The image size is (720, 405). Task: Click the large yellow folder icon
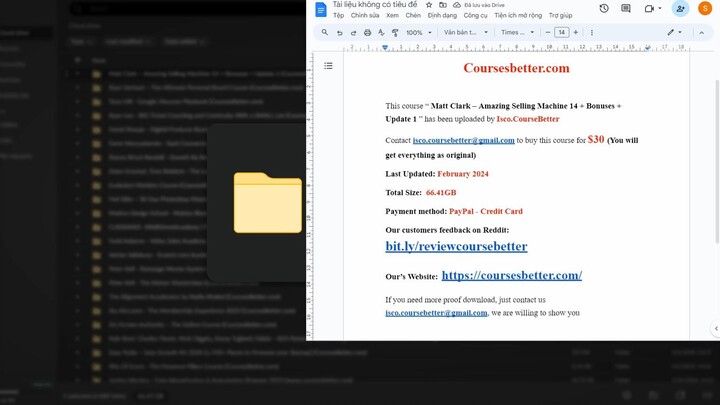coord(268,202)
